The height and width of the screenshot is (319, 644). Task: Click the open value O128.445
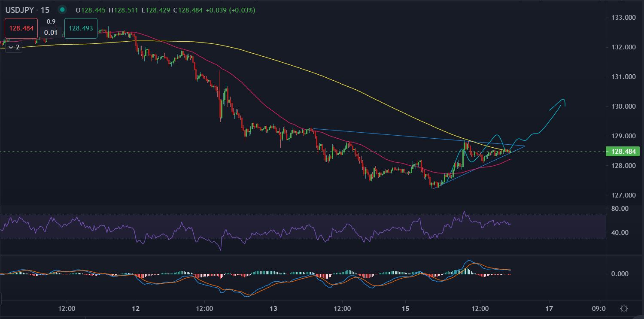click(91, 10)
